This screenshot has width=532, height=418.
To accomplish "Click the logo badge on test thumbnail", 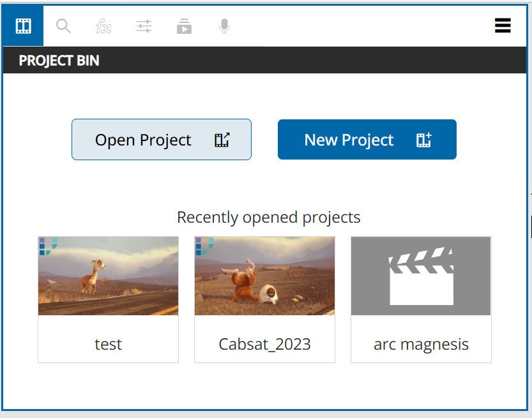I will [48, 246].
